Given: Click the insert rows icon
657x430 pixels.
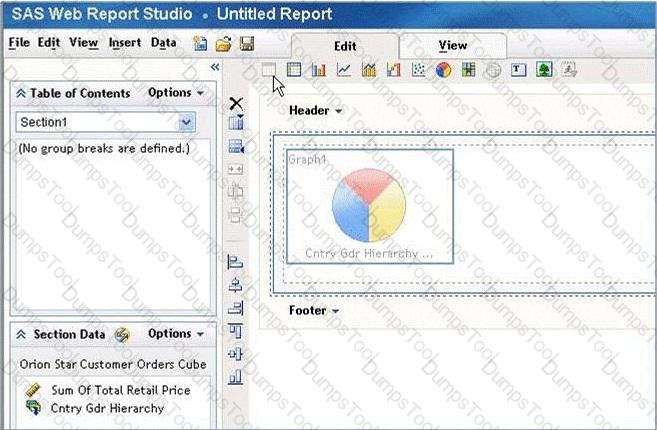Looking at the screenshot, I should (236, 146).
